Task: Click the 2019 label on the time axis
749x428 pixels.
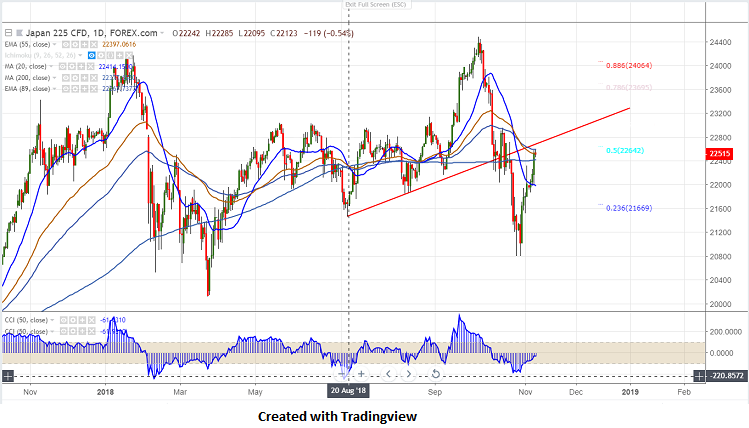Action: click(x=630, y=392)
